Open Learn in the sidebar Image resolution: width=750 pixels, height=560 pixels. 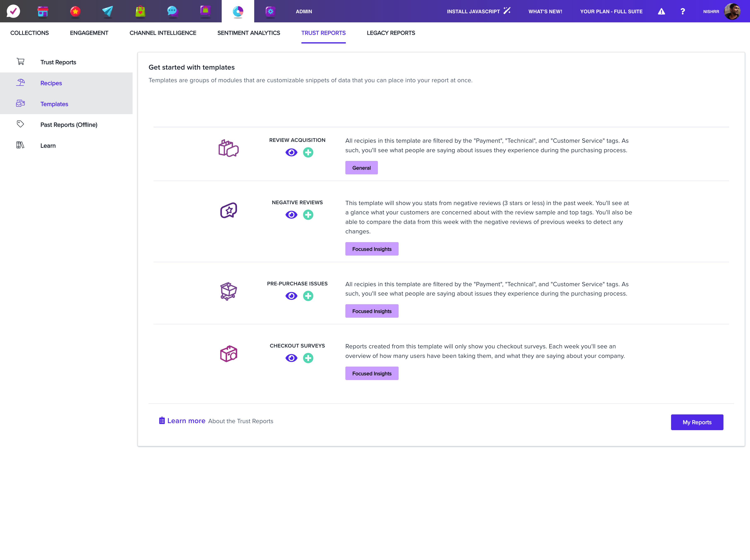click(x=66, y=146)
